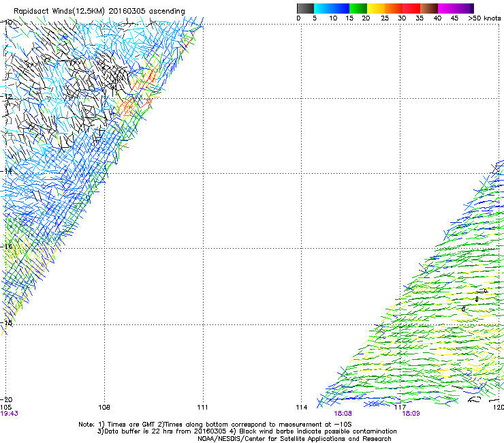Click the longitude label '111'
Viewport: 504px width, 443px height.
[x=202, y=408]
